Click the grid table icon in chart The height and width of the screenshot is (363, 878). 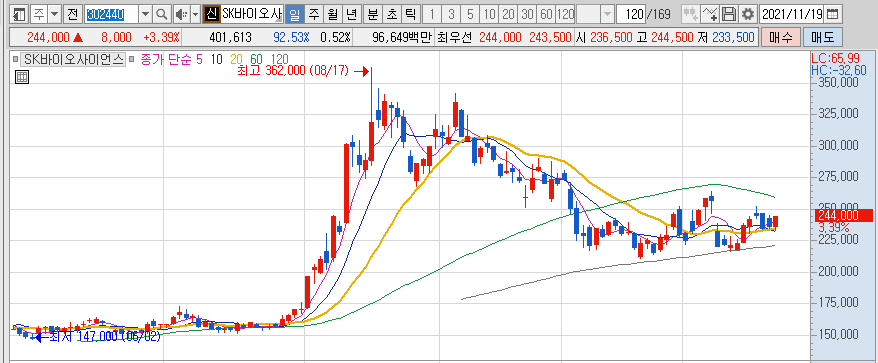[22, 77]
